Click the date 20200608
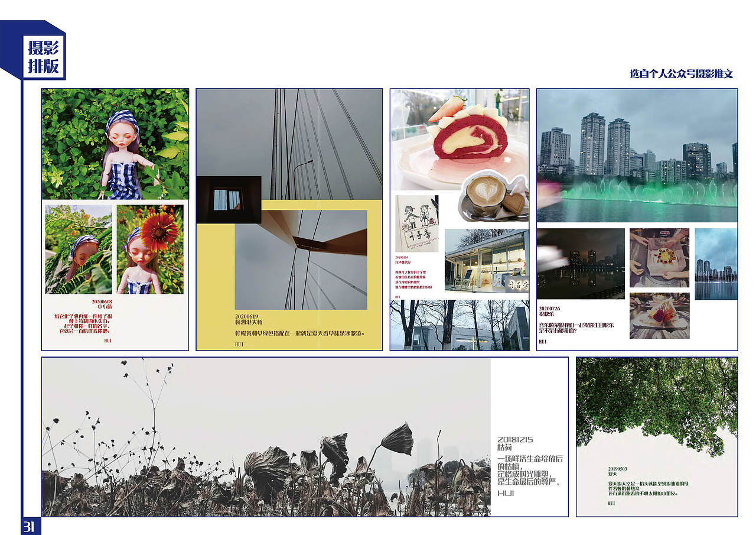Image resolution: width=756 pixels, height=535 pixels. tap(102, 301)
